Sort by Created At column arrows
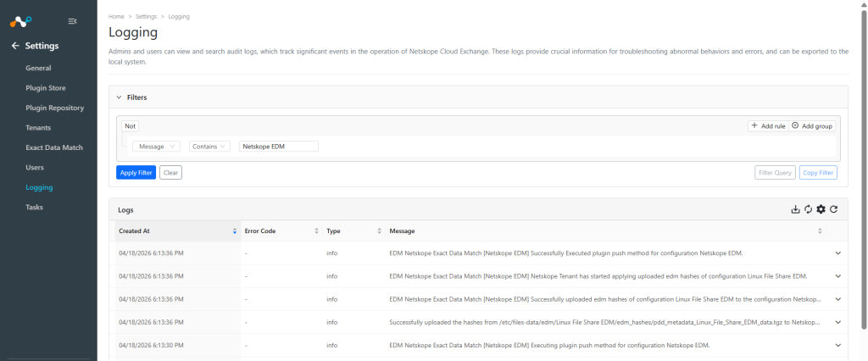This screenshot has width=868, height=361. point(235,230)
